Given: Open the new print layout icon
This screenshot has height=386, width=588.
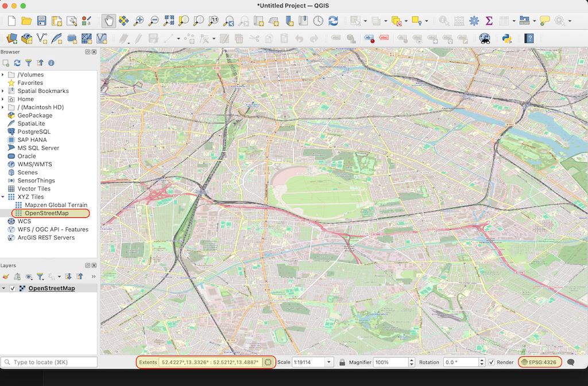Looking at the screenshot, I should 57,21.
